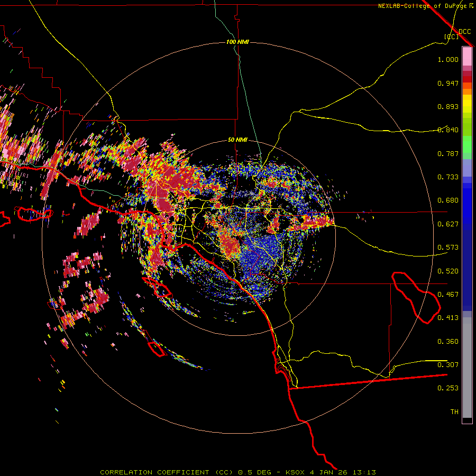This screenshot has width=476, height=476.
Task: Select the 0.307 legend value
Action: (448, 365)
